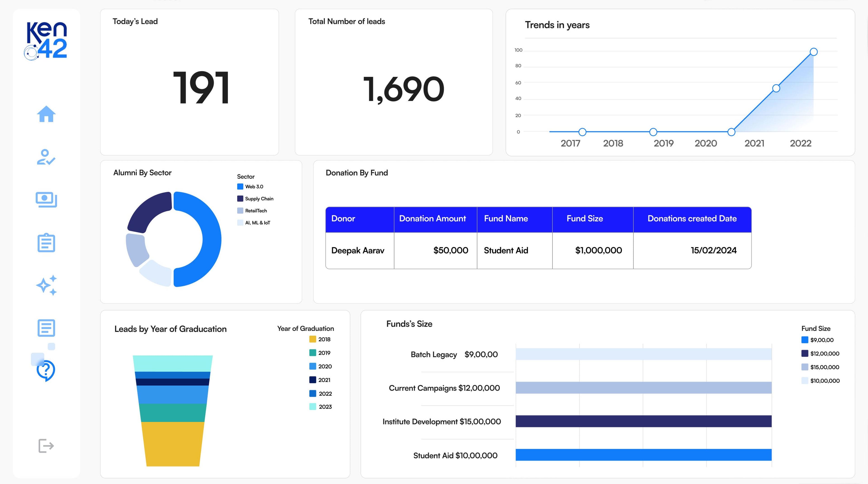Select the teal 2019 funnel segment
The image size is (868, 484).
(x=173, y=413)
